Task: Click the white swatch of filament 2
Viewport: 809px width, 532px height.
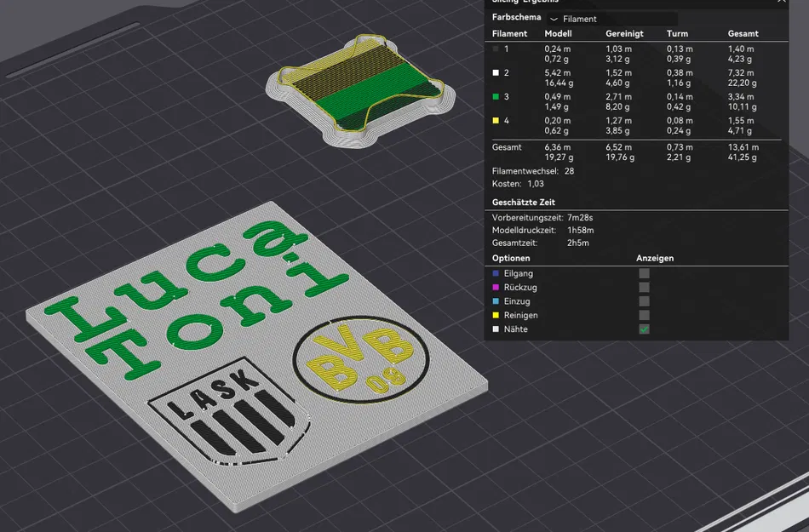Action: point(496,72)
